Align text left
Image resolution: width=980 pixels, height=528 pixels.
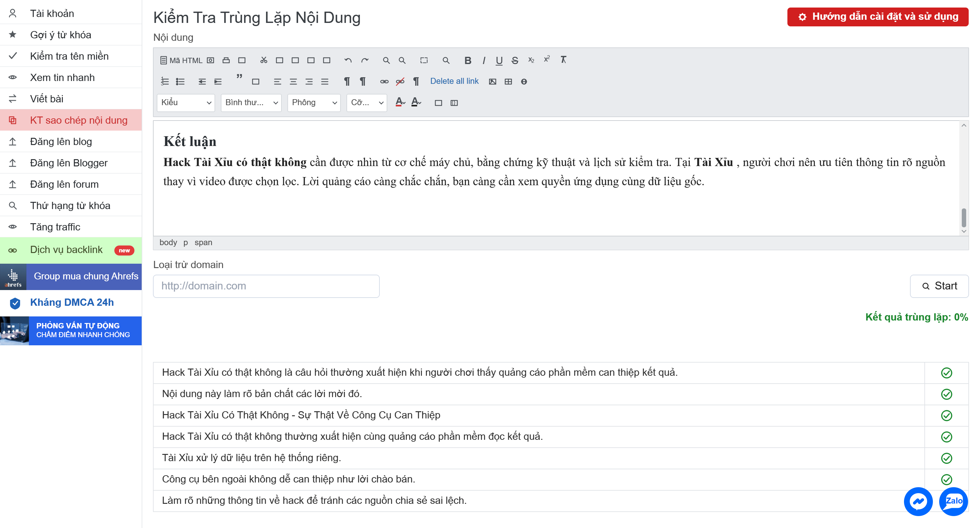(x=277, y=81)
